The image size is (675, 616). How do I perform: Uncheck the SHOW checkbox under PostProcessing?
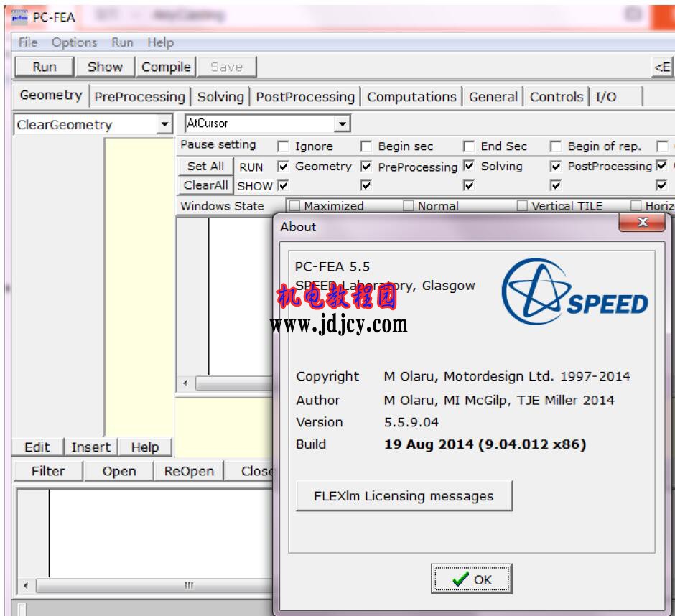[x=556, y=185]
